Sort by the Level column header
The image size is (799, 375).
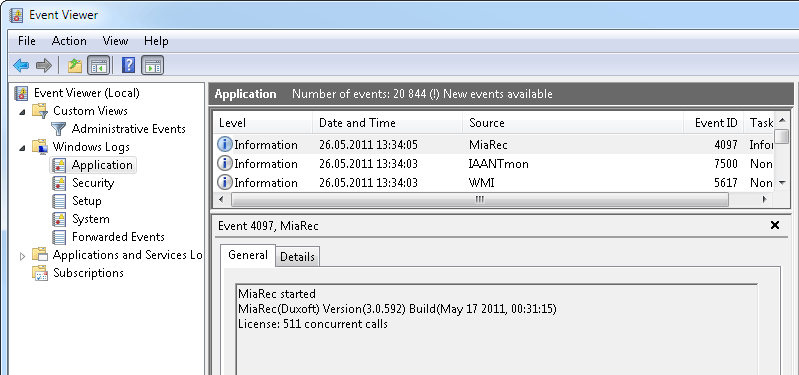click(262, 123)
